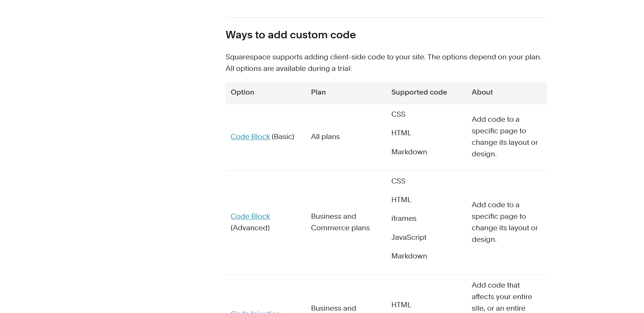Click the 'Ways to add custom code' heading
Image resolution: width=644 pixels, height=313 pixels.
tap(290, 35)
